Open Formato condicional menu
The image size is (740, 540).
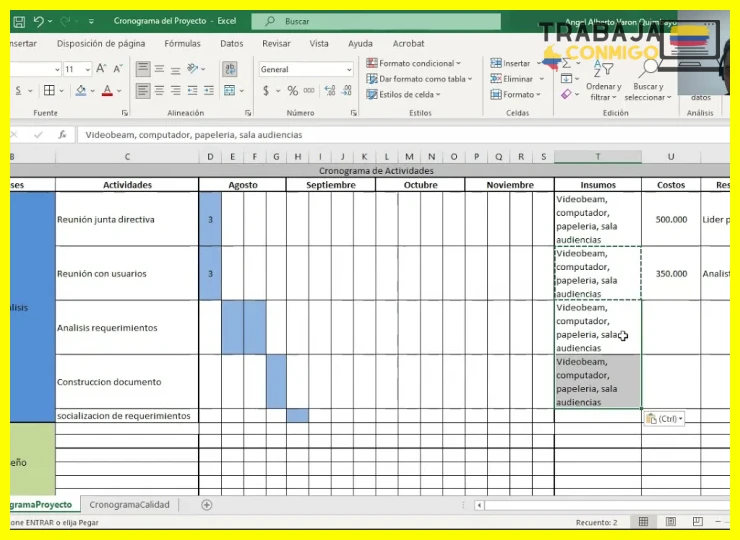(414, 63)
